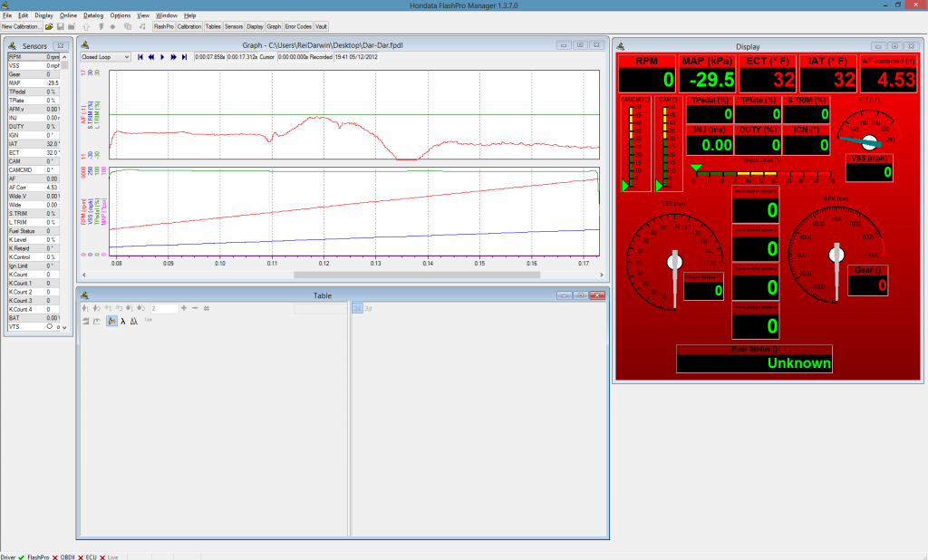
Task: Click the fuel table 2 droplet icon
Action: [140, 308]
